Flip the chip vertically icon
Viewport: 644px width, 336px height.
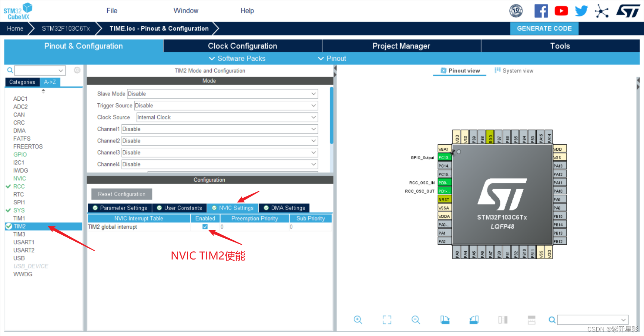[x=531, y=320]
